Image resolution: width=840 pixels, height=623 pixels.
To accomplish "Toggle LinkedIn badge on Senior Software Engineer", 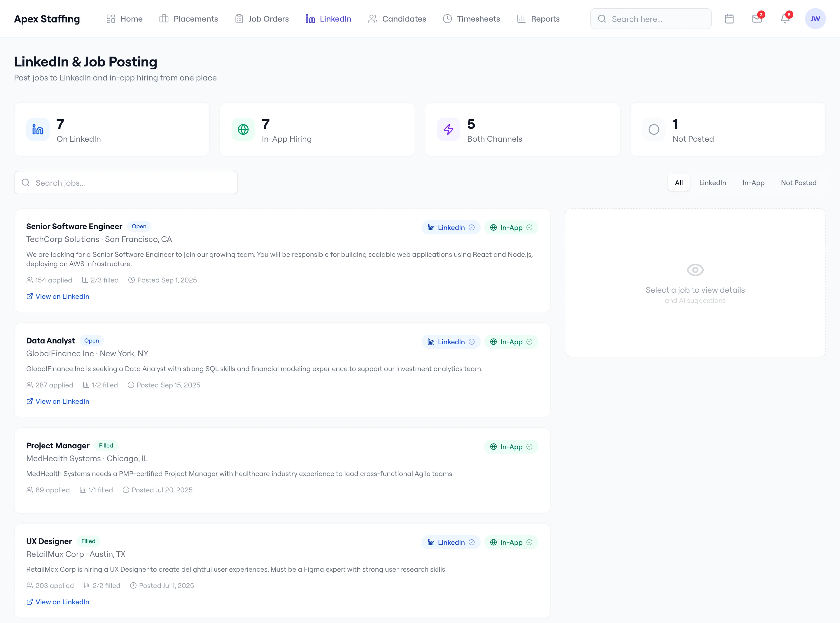I will point(450,227).
